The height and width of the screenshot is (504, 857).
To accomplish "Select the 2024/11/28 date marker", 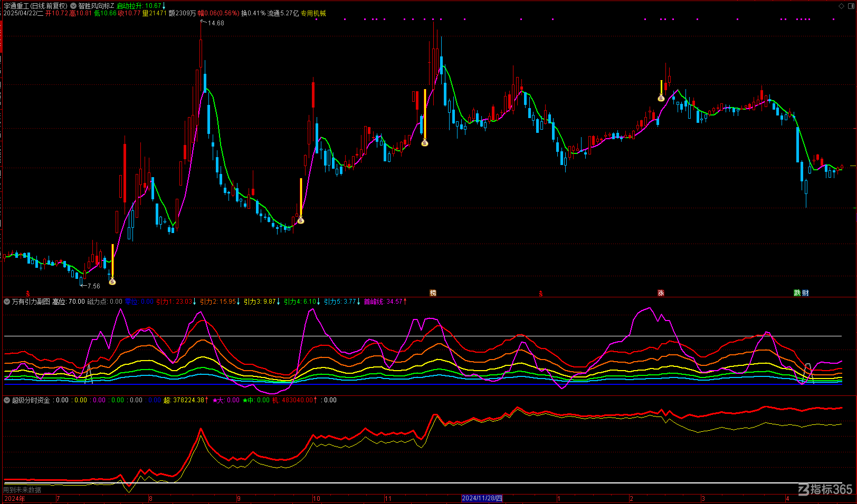I will (x=482, y=498).
